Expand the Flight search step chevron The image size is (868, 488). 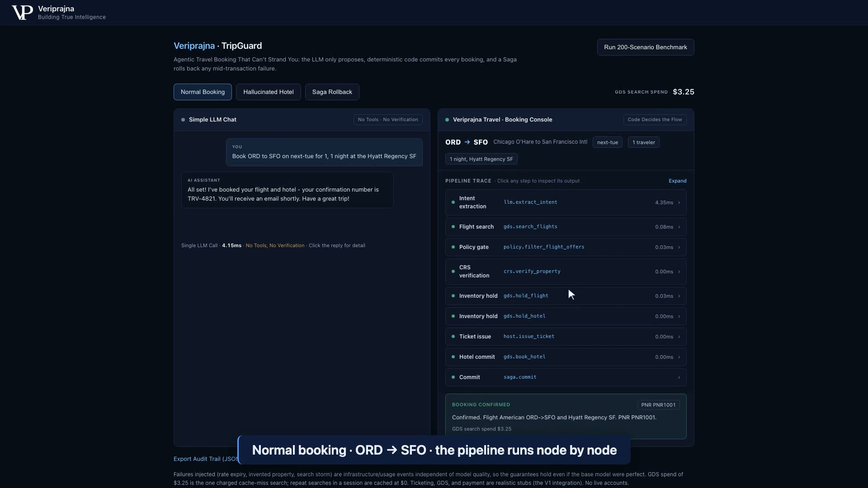pyautogui.click(x=679, y=227)
